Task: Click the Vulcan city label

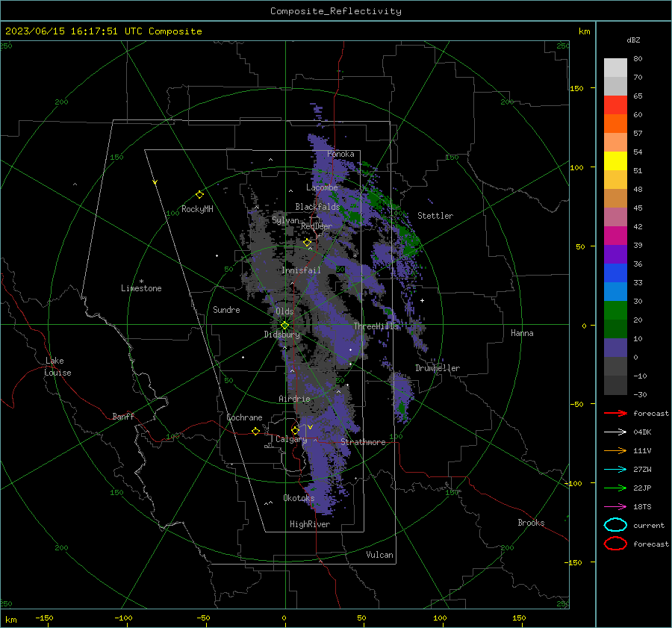Action: 379,554
